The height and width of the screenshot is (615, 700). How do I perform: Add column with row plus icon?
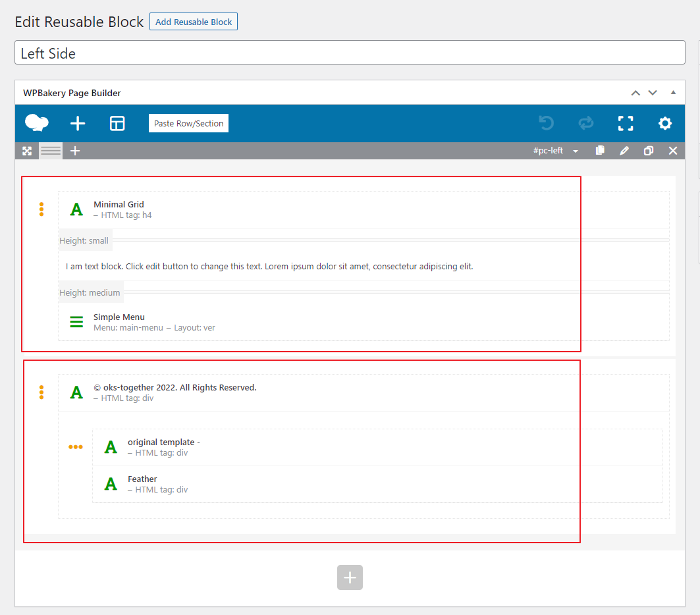point(75,151)
